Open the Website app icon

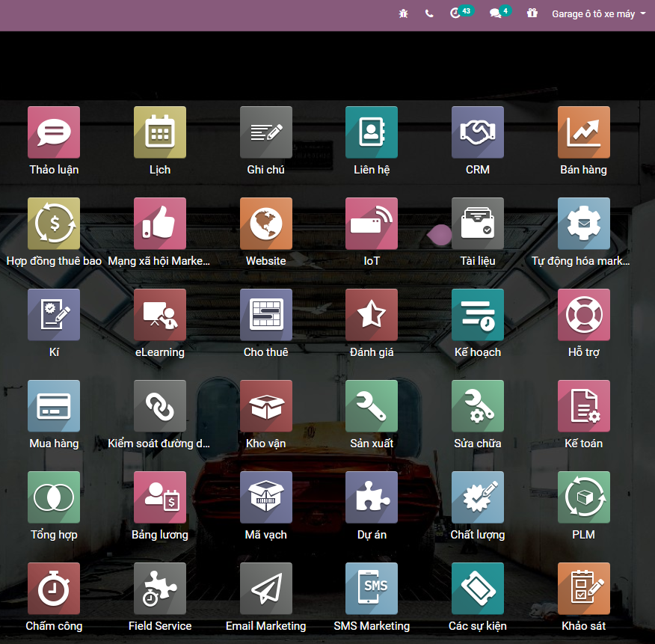tap(266, 224)
